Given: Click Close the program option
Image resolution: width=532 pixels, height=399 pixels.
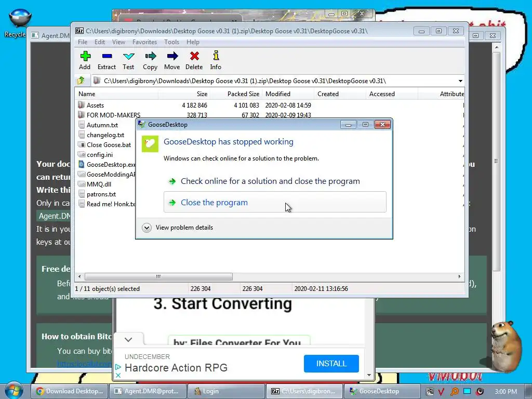Looking at the screenshot, I should click(x=275, y=202).
